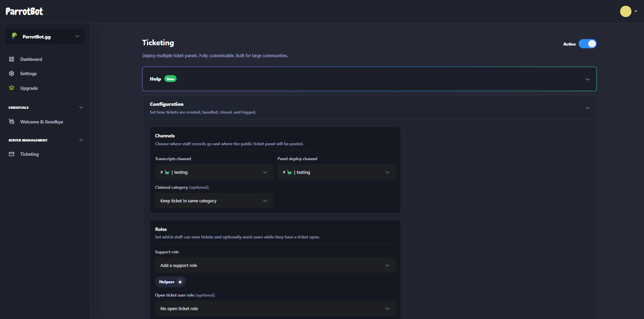Open the Add a support role dropdown
The height and width of the screenshot is (319, 644).
[275, 265]
